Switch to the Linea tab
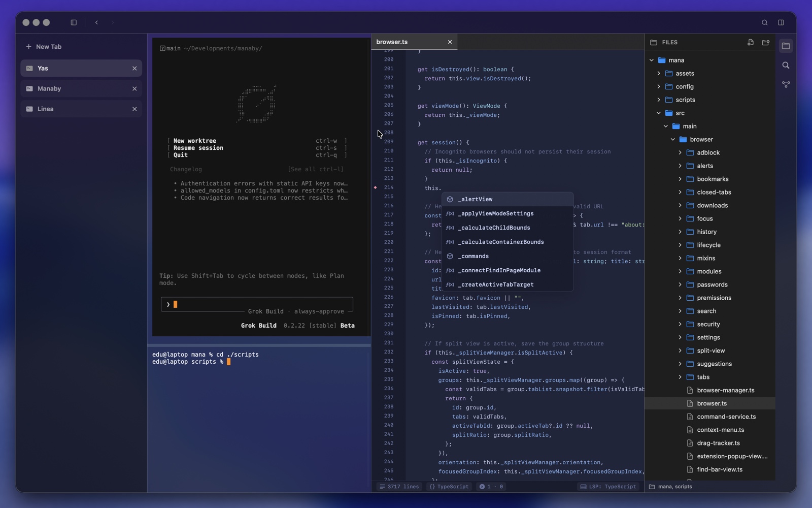This screenshot has width=812, height=508. (x=81, y=109)
